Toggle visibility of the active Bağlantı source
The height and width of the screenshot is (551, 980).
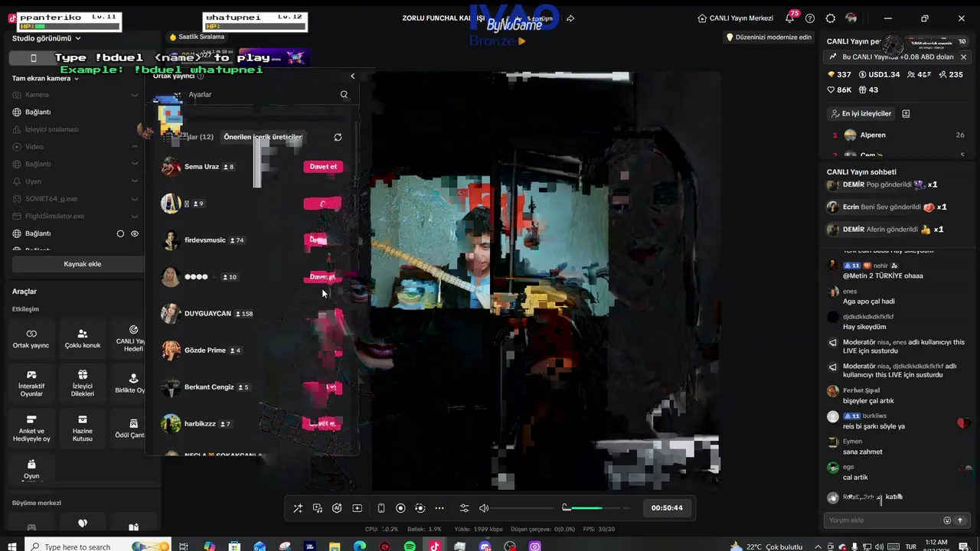(135, 233)
